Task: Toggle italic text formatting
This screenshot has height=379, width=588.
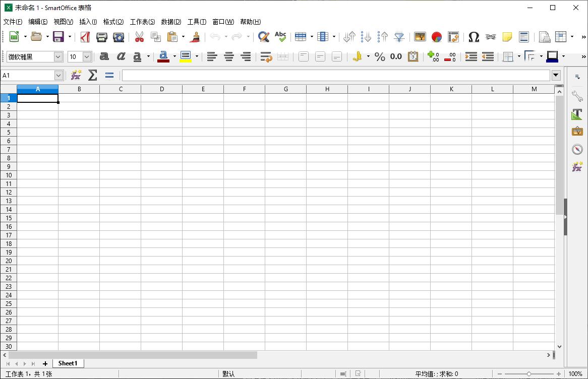Action: [x=121, y=56]
